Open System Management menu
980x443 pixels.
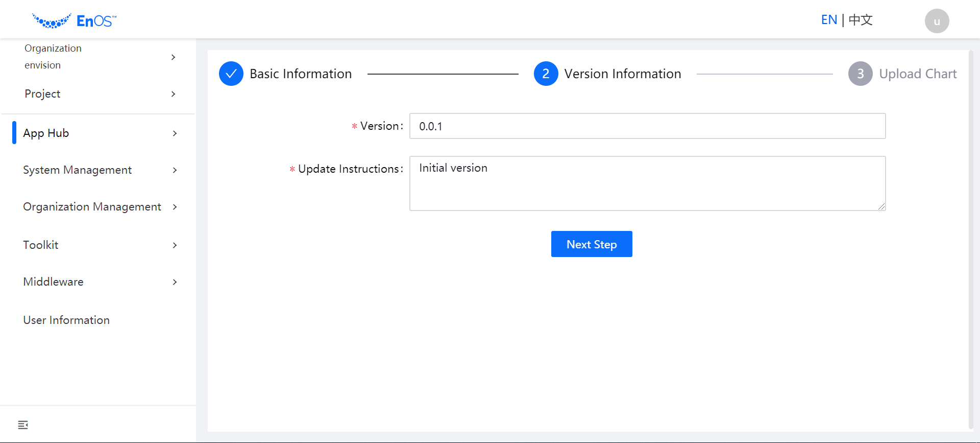(x=78, y=170)
